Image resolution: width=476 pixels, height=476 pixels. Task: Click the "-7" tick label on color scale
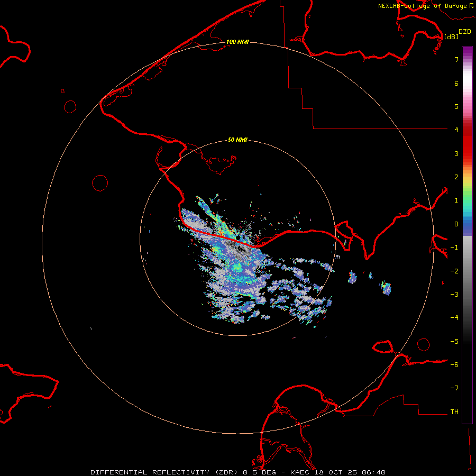(454, 388)
